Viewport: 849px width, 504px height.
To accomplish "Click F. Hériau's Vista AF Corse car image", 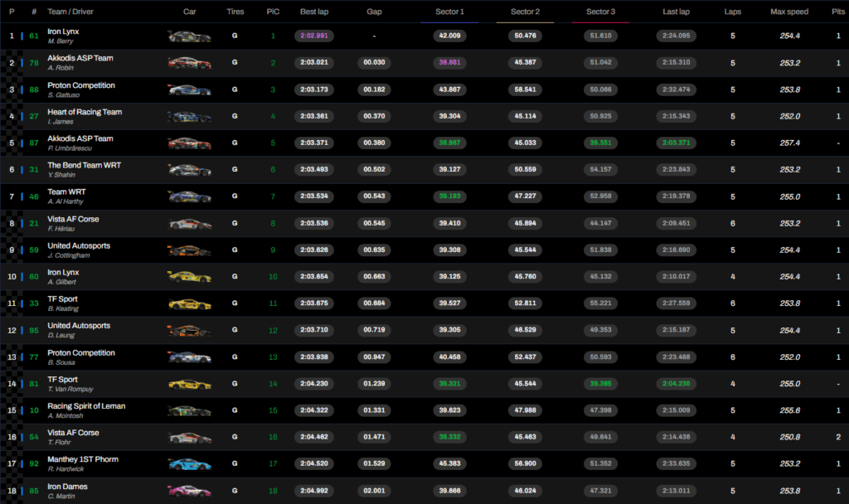I will pos(189,224).
